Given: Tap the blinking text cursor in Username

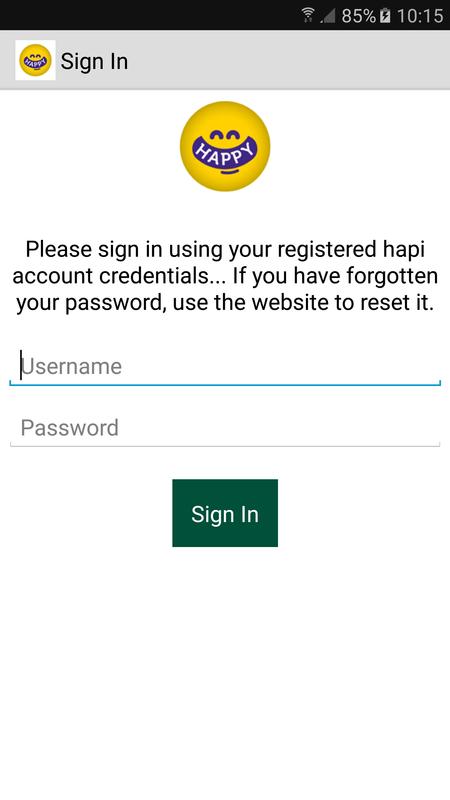Looking at the screenshot, I should (21, 365).
